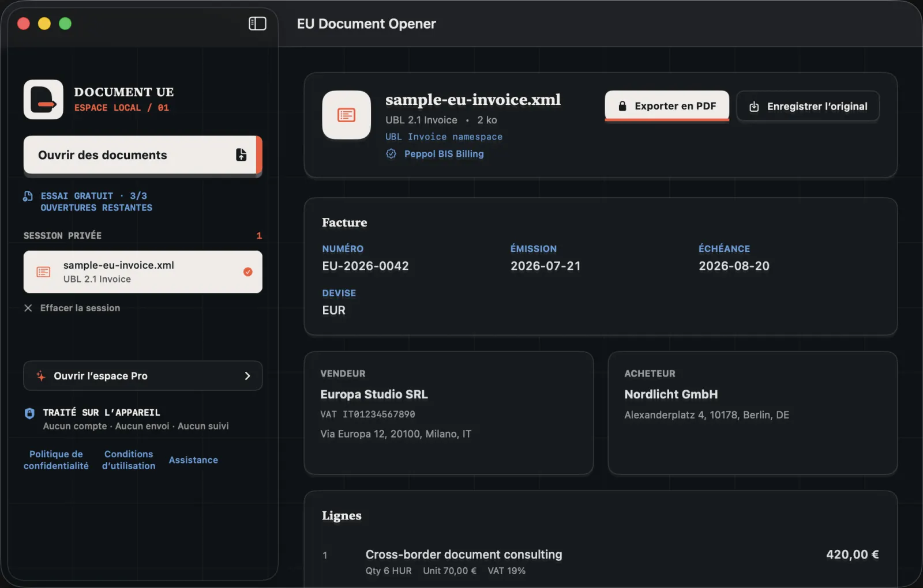
Task: Click the sample-eu-invoice.xml title in the header
Action: coord(473,100)
